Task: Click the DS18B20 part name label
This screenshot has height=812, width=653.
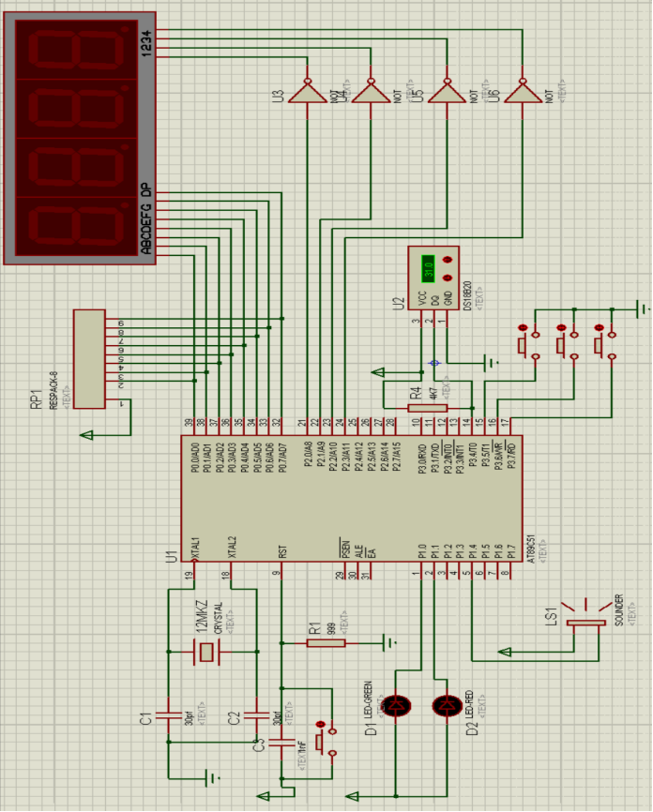Action: (467, 295)
